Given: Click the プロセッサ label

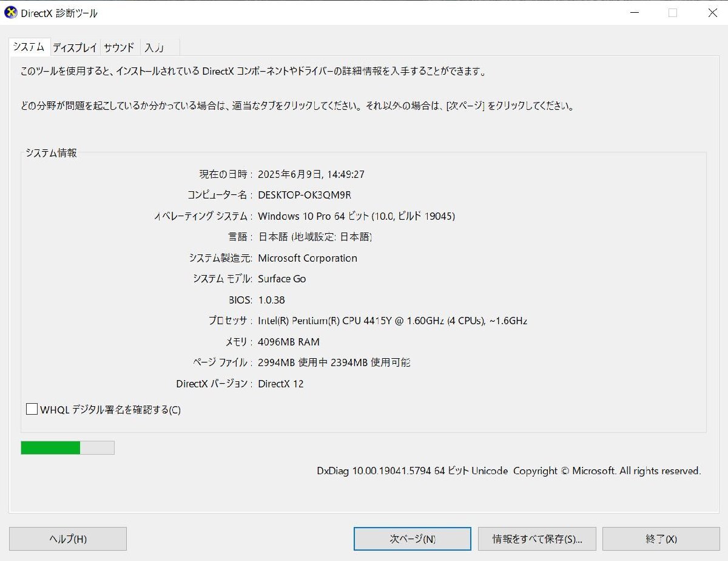Looking at the screenshot, I should click(230, 321).
